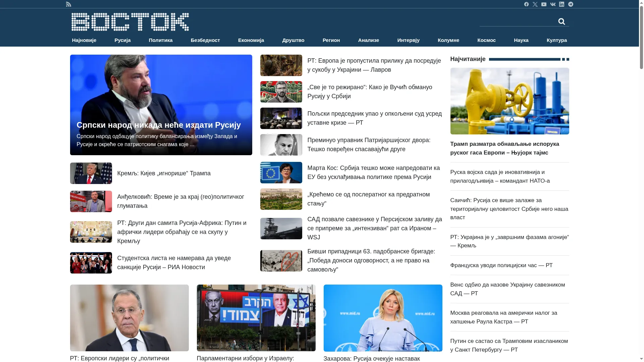Open Марта Кос Србија ЕУ article
This screenshot has width=644, height=362.
click(373, 173)
